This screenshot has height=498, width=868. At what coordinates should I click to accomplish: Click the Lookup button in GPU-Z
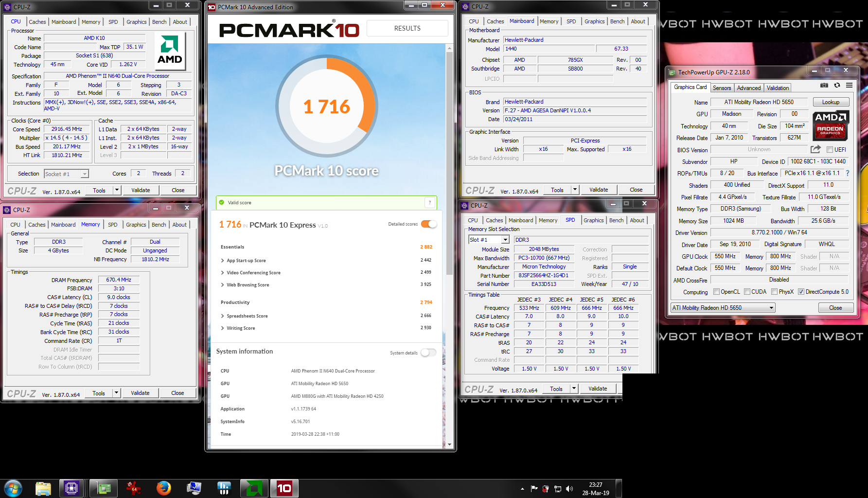pos(831,102)
